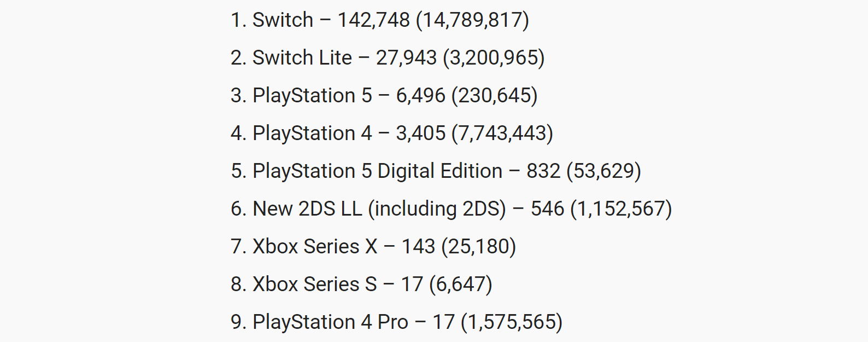Select the New 2DS LL entry

tap(451, 209)
